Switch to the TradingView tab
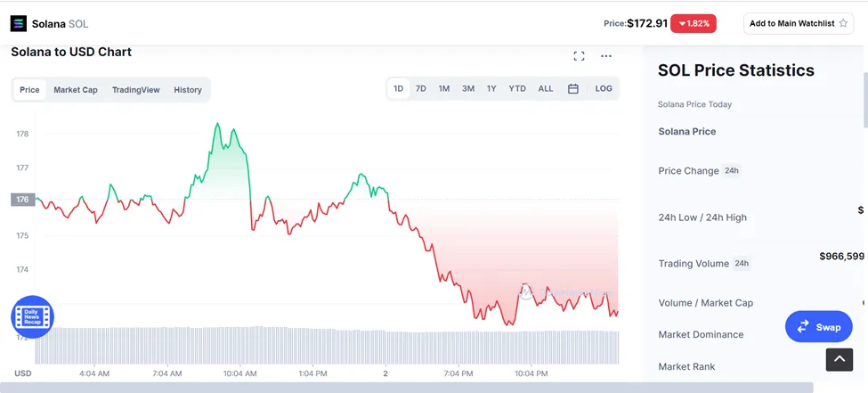868x393 pixels. (x=135, y=90)
